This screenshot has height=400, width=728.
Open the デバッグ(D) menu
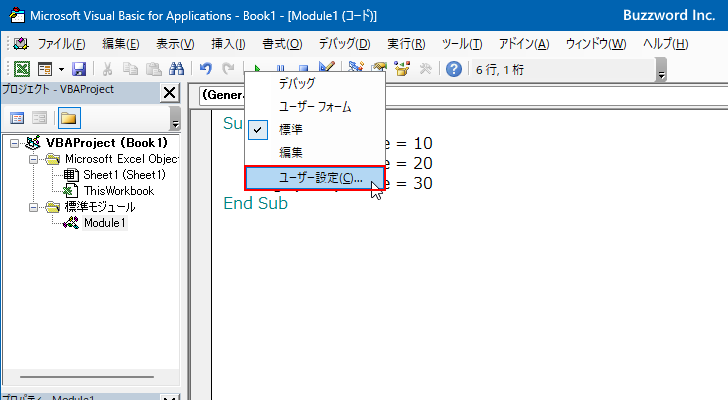pyautogui.click(x=344, y=44)
